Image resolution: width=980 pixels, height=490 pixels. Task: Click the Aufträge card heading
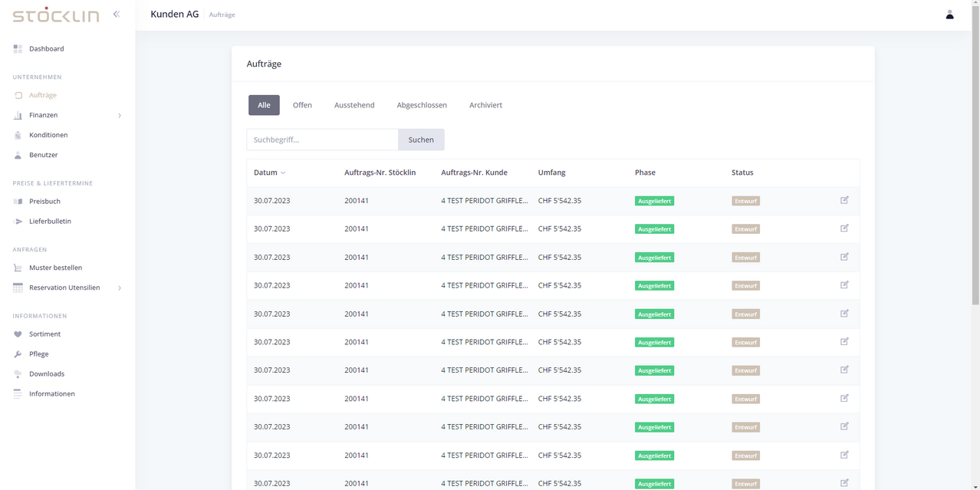pyautogui.click(x=264, y=64)
